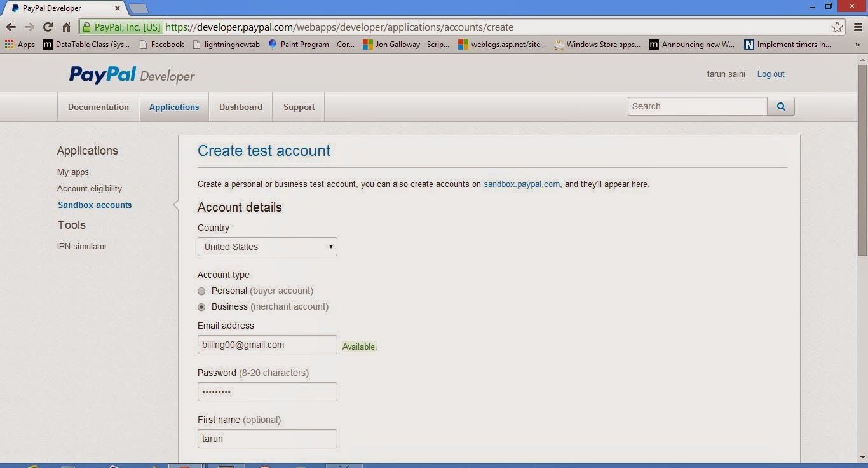Viewport: 868px width, 468px height.
Task: Open the Paint Program bookmark
Action: (x=311, y=45)
